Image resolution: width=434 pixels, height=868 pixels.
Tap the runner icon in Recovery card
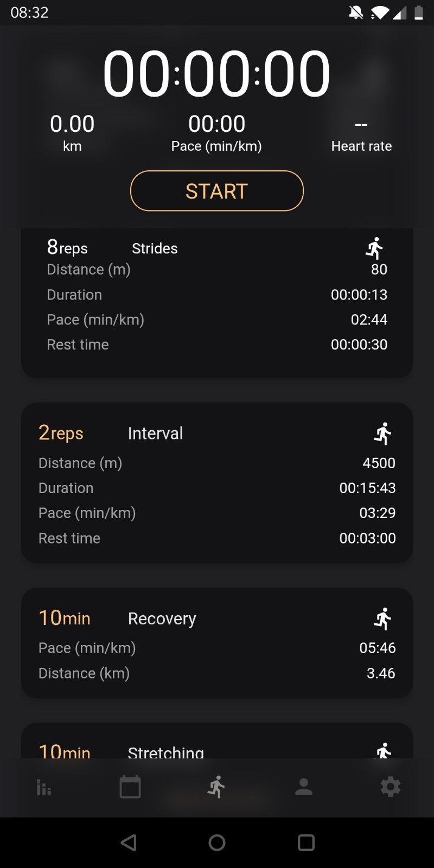coord(383,619)
